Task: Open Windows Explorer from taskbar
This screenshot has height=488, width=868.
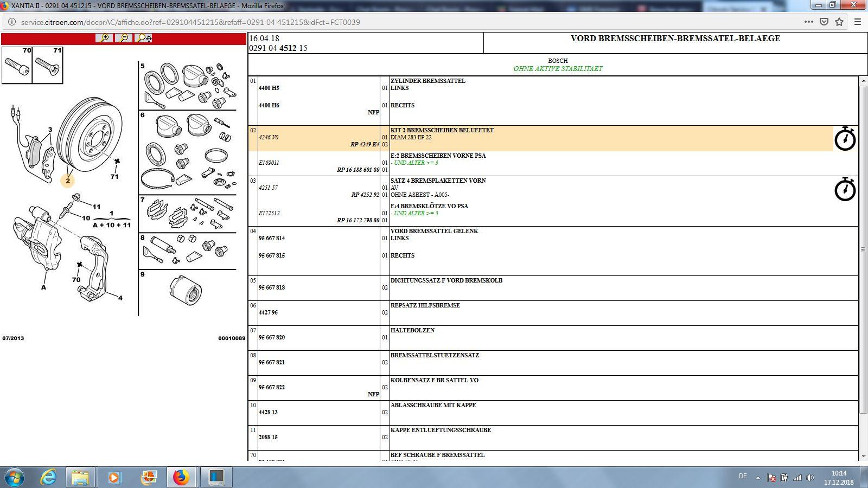Action: [80, 477]
